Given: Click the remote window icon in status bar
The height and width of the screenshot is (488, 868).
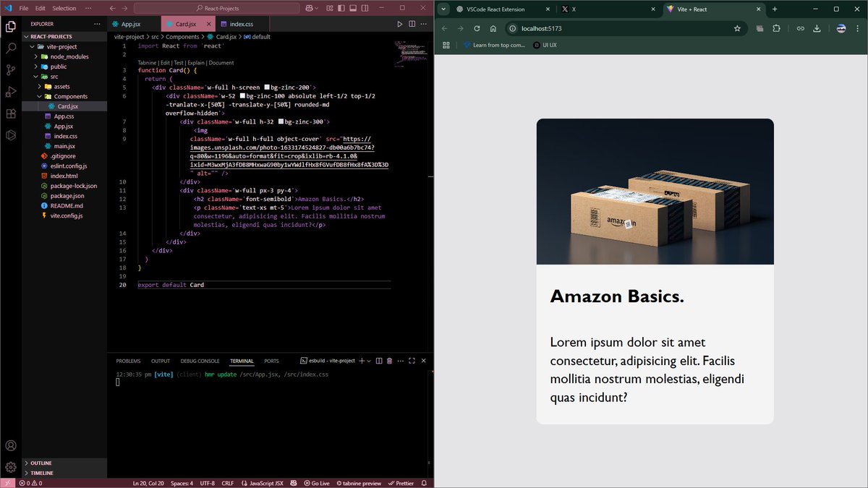Looking at the screenshot, I should point(7,483).
